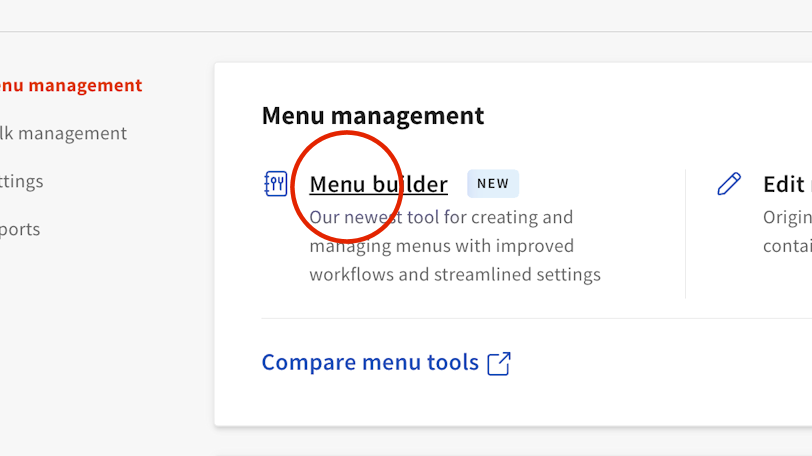
Task: Click the text line "workflows and streamlined settings"
Action: tap(455, 274)
